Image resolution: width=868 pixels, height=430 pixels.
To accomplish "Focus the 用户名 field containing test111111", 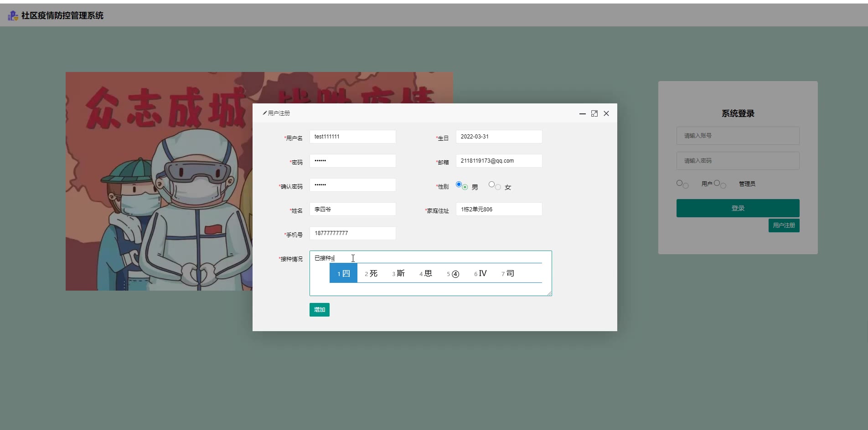I will coord(353,137).
